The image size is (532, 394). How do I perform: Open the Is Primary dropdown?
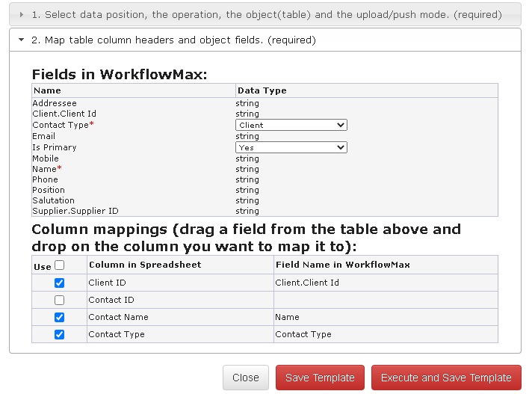291,148
